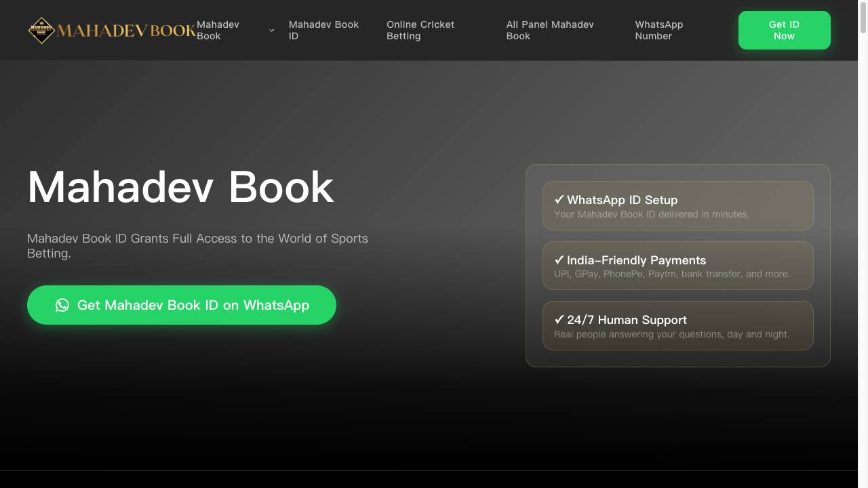The image size is (868, 488).
Task: Click "Real people answering your questions" text
Action: tap(672, 334)
